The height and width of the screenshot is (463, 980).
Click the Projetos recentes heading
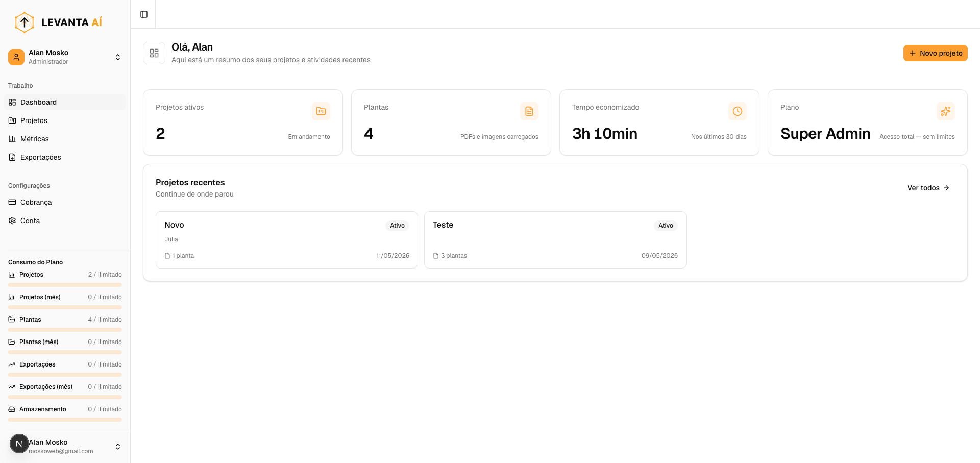coord(190,182)
